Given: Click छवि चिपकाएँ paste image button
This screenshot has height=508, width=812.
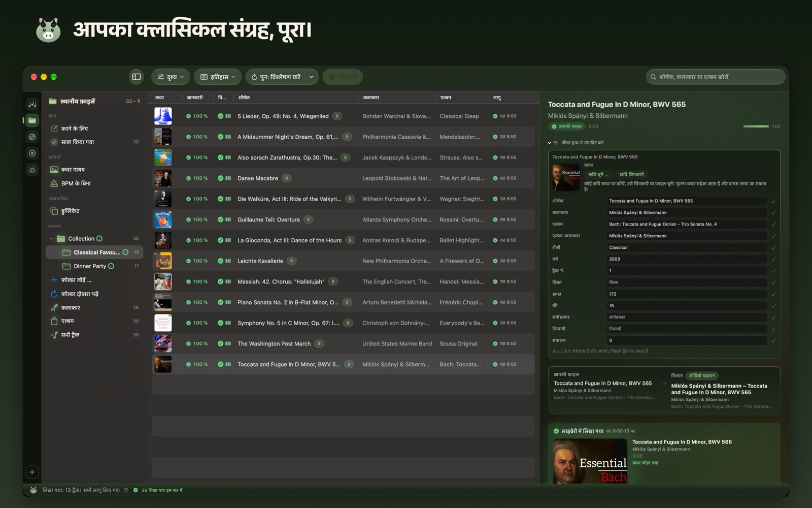Looking at the screenshot, I should (x=631, y=174).
